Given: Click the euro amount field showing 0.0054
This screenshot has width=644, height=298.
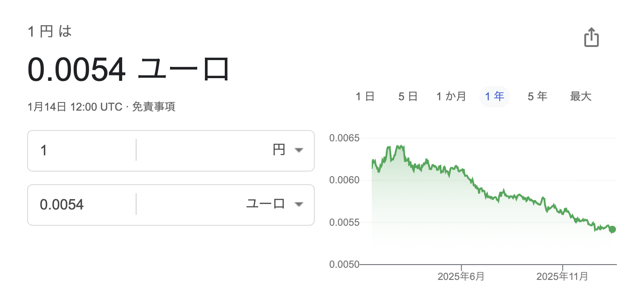Looking at the screenshot, I should (81, 205).
